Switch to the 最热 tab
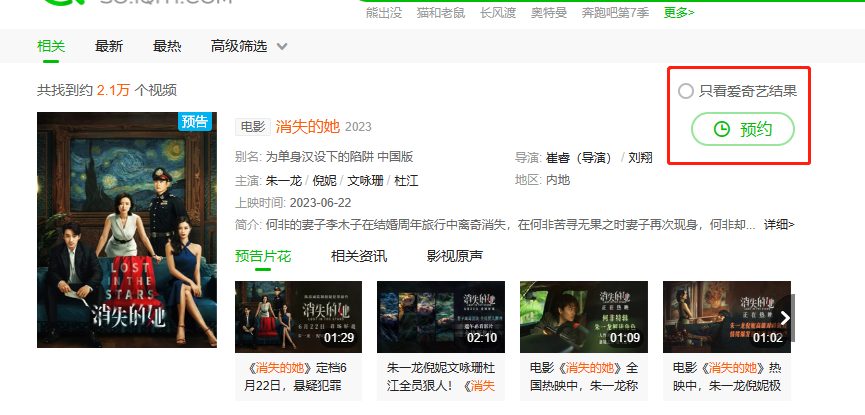 point(167,46)
